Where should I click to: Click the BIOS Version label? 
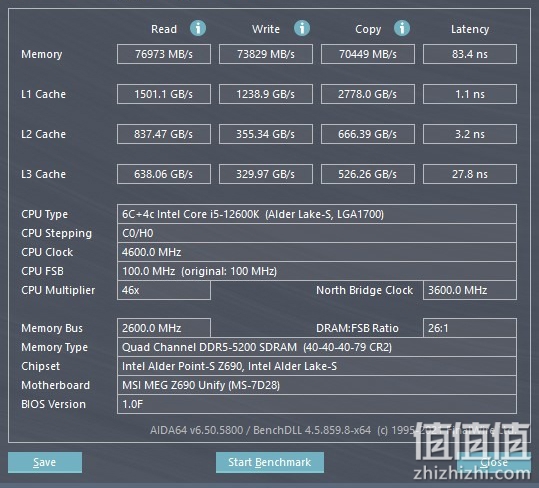coord(53,404)
